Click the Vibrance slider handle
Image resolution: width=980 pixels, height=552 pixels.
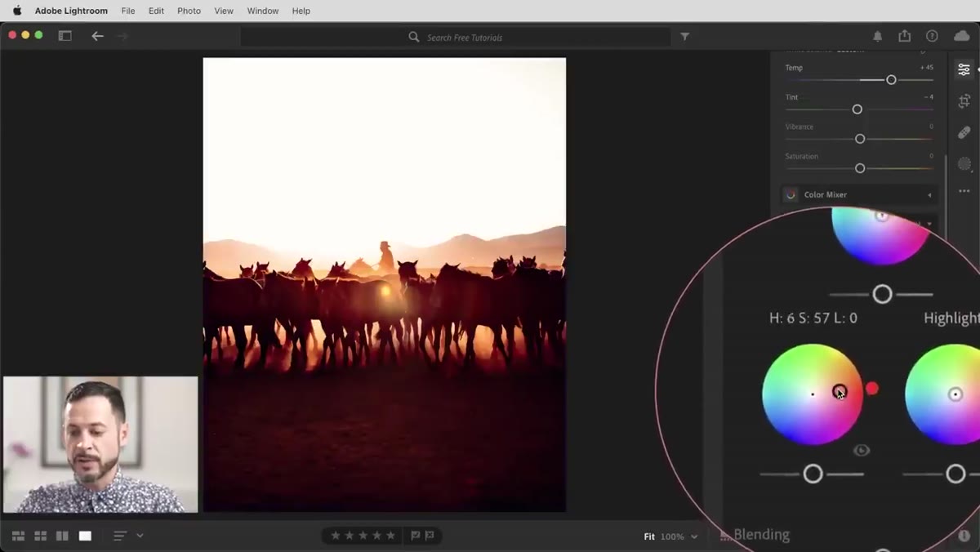[859, 139]
